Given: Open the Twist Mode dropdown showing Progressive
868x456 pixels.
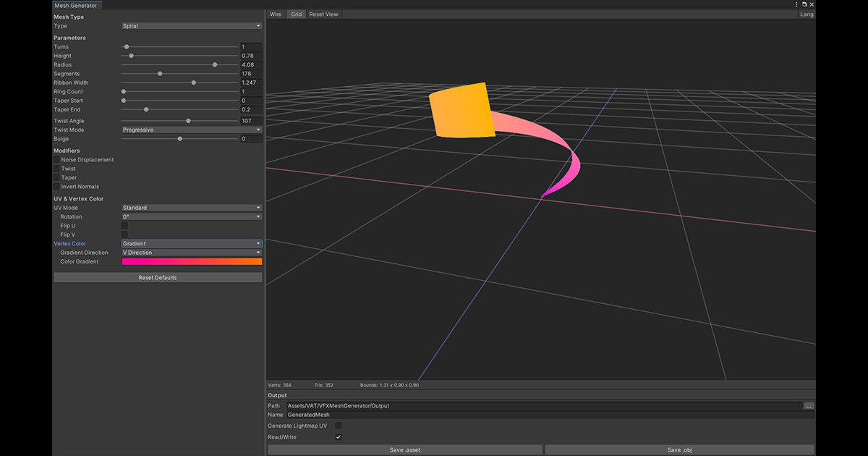Looking at the screenshot, I should (x=192, y=130).
